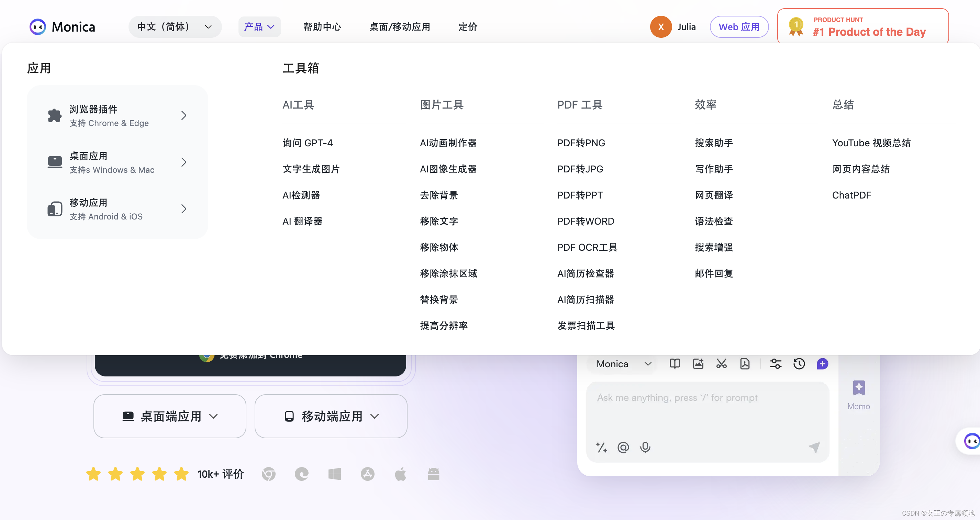Open the Memo bookmark icon

click(859, 388)
